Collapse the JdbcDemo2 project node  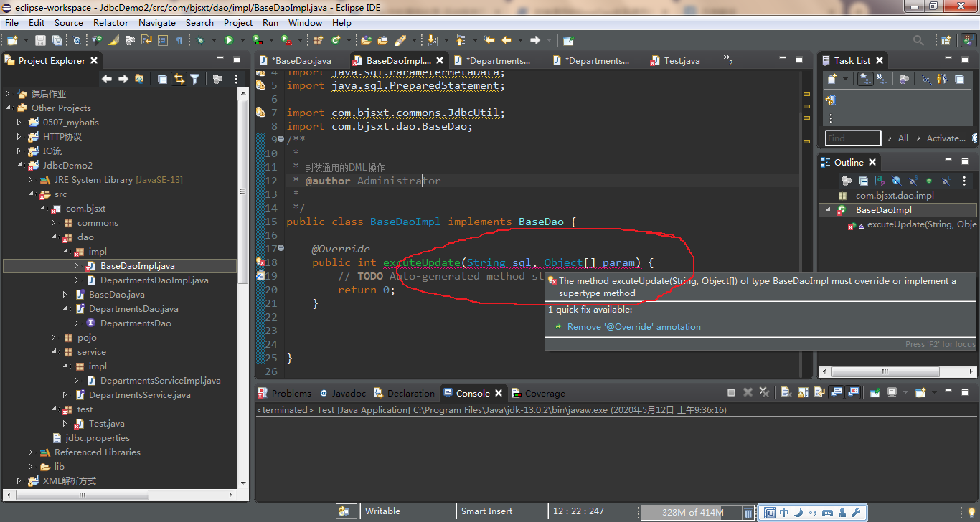(20, 165)
